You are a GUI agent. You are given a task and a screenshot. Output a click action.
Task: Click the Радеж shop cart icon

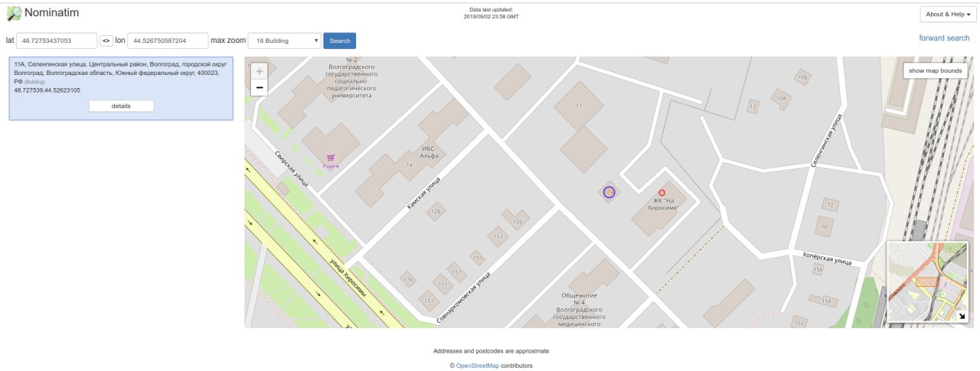[331, 158]
